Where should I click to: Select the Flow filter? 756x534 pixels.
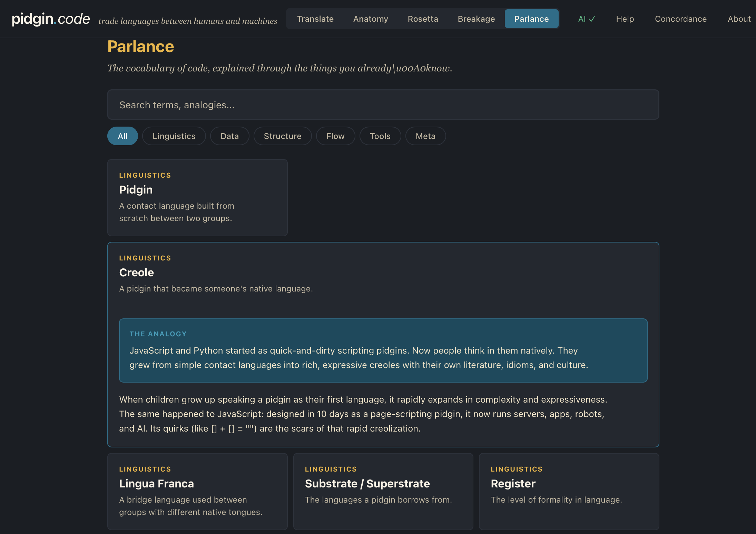pos(335,136)
